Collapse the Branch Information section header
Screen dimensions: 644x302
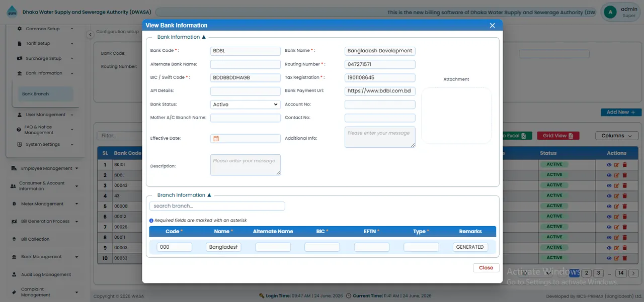[x=185, y=195]
